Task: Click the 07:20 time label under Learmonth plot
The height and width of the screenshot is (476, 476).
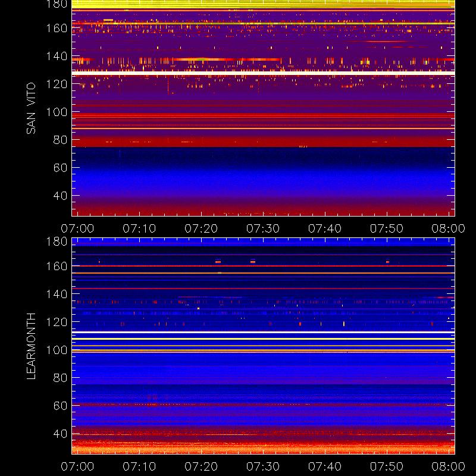Action: coord(201,466)
